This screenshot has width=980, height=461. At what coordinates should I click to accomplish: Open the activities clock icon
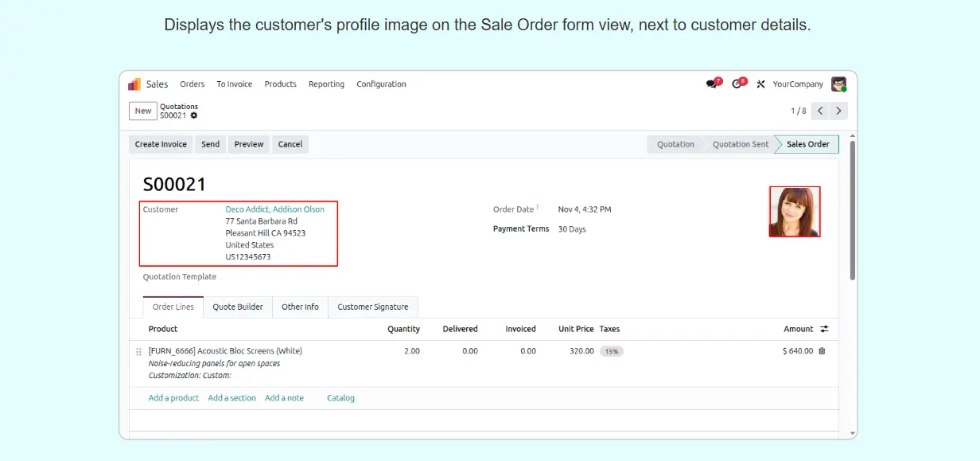737,84
